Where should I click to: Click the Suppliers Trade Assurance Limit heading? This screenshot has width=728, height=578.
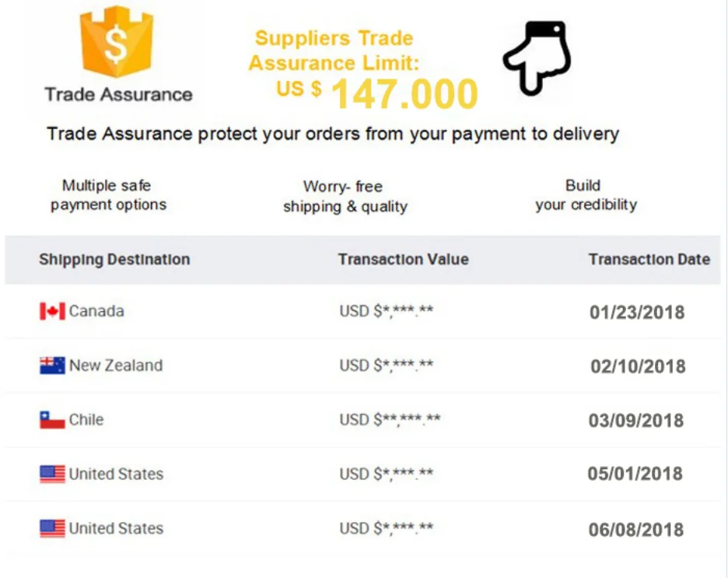(334, 51)
